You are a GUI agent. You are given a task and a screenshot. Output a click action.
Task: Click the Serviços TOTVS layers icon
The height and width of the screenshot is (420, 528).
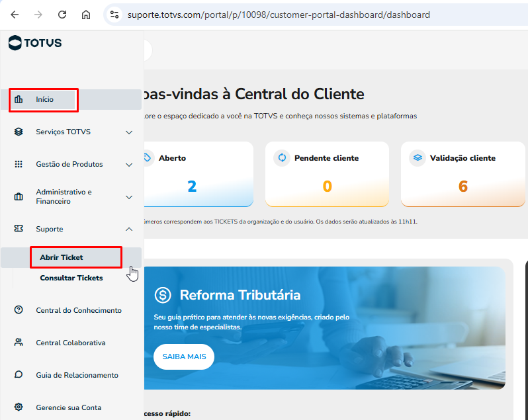pos(19,132)
